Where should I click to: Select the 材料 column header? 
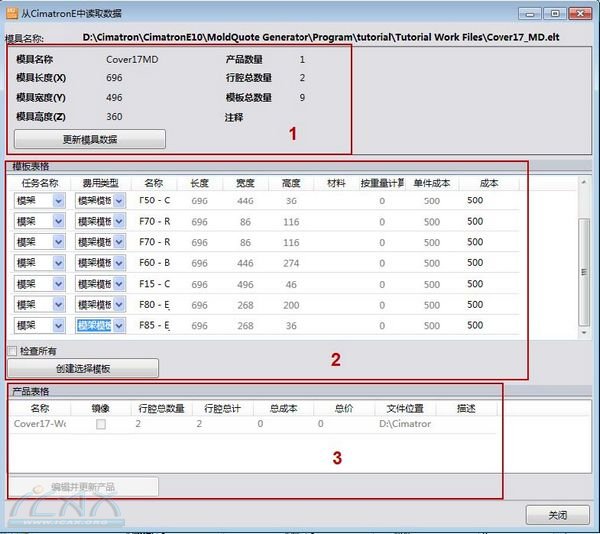[336, 183]
